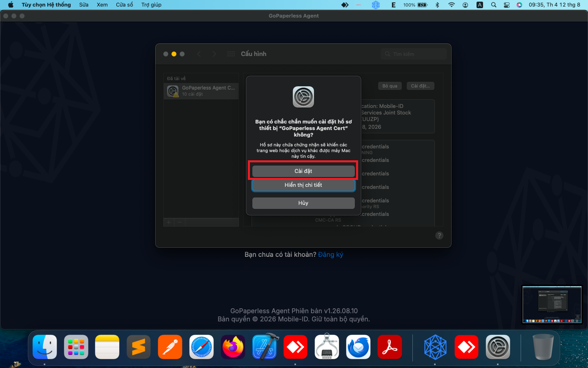Screen dimensions: 588x368
Task: Click the help question mark button
Action: click(439, 236)
